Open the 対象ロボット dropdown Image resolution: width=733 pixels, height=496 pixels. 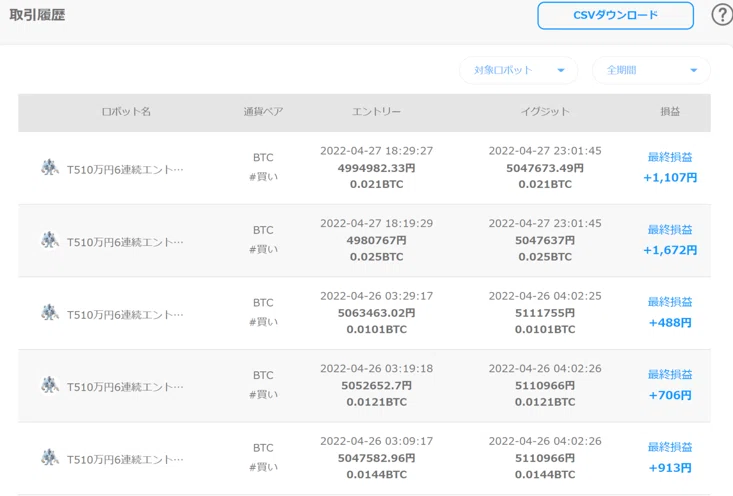point(518,70)
